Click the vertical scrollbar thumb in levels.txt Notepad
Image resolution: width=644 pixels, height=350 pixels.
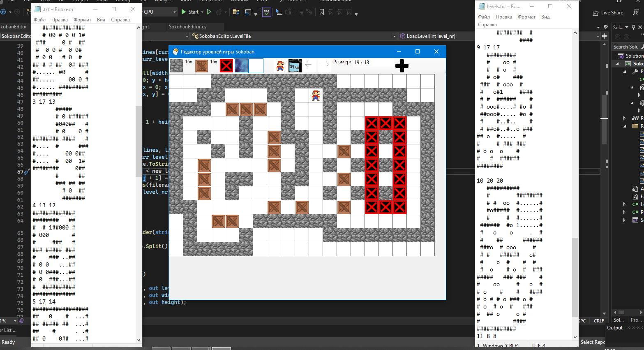pyautogui.click(x=575, y=277)
